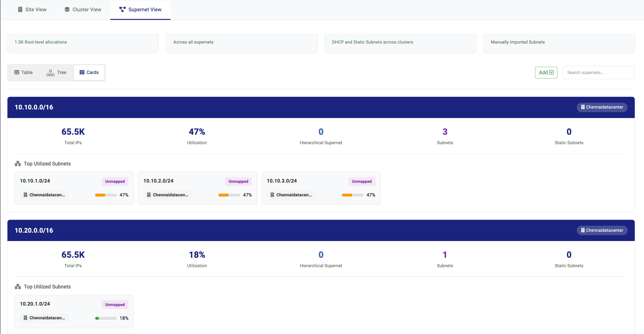Click the Supernet View network icon
Viewport: 644px width, 334px height.
(x=122, y=9)
